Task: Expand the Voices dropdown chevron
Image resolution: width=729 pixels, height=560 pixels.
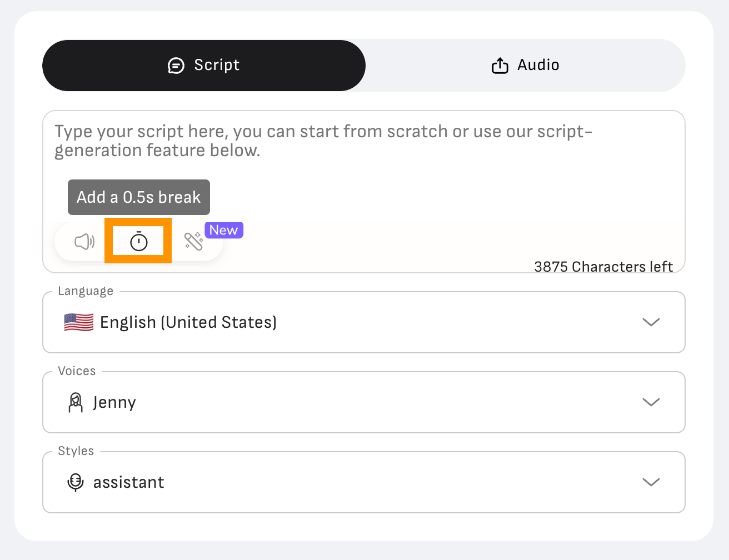Action: (651, 402)
